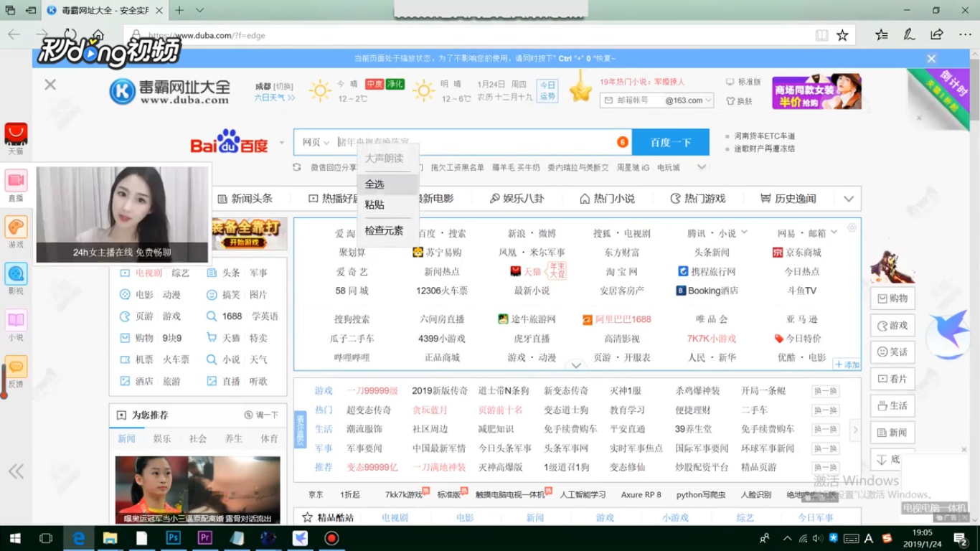The image size is (980, 551).
Task: Click the browser refresh icon
Action: [x=70, y=34]
